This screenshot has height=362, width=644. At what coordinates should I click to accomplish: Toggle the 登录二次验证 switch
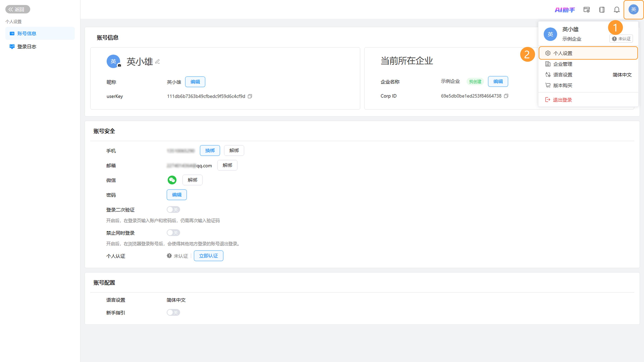(x=173, y=210)
